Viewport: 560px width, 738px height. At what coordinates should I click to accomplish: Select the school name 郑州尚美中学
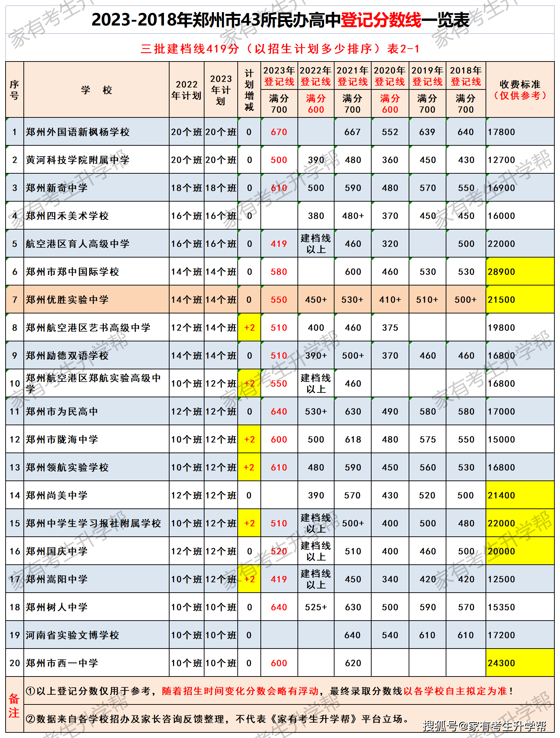(57, 495)
